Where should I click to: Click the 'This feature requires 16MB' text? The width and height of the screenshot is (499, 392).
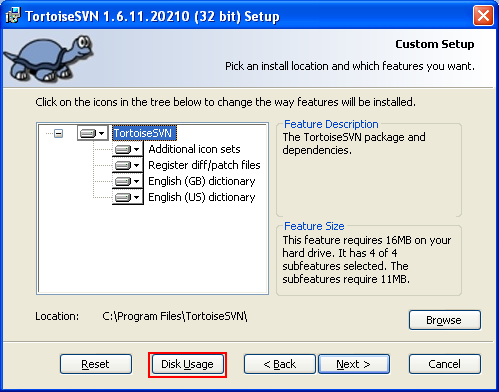point(367,259)
